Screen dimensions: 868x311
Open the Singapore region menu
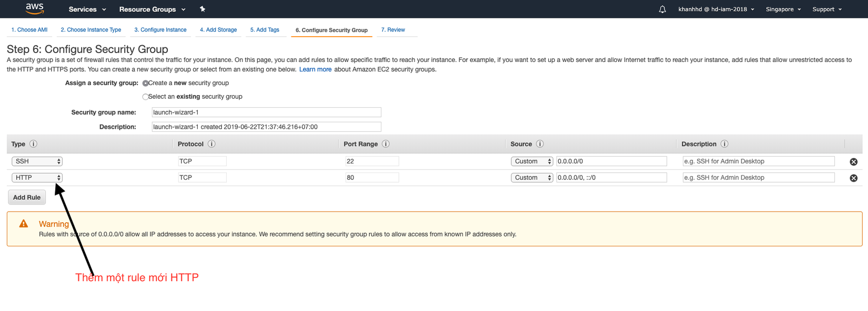(x=783, y=9)
